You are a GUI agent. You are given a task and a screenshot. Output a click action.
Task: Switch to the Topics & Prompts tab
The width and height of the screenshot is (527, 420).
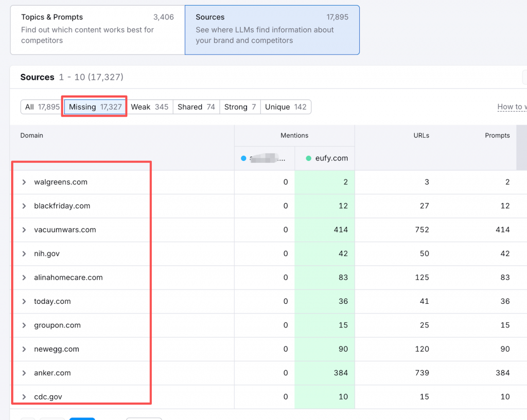97,30
